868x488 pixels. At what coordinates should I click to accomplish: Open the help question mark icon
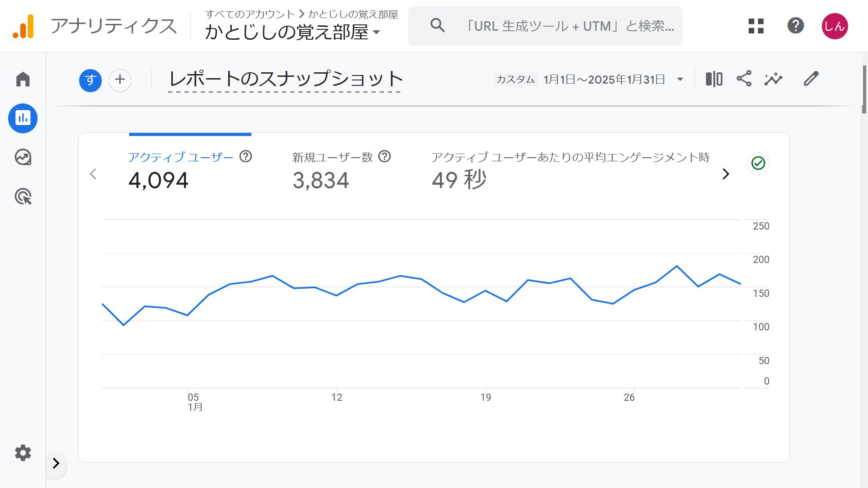point(795,26)
